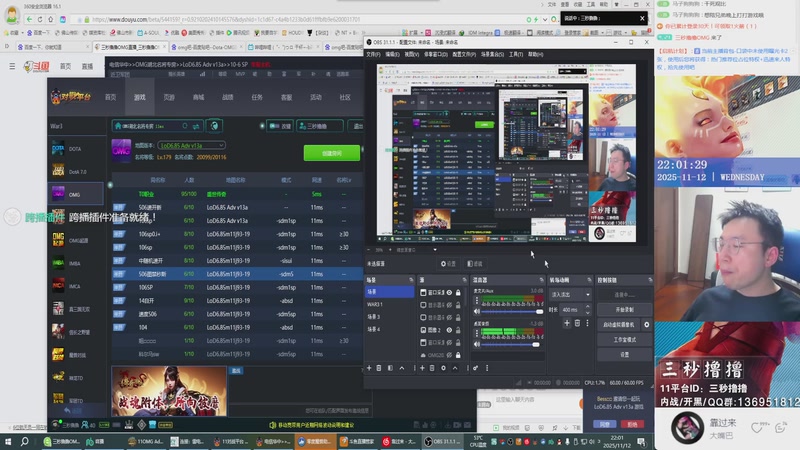Image resolution: width=800 pixels, height=450 pixels.
Task: Remove selected scene with Scenes trash icon
Action: pos(379,368)
